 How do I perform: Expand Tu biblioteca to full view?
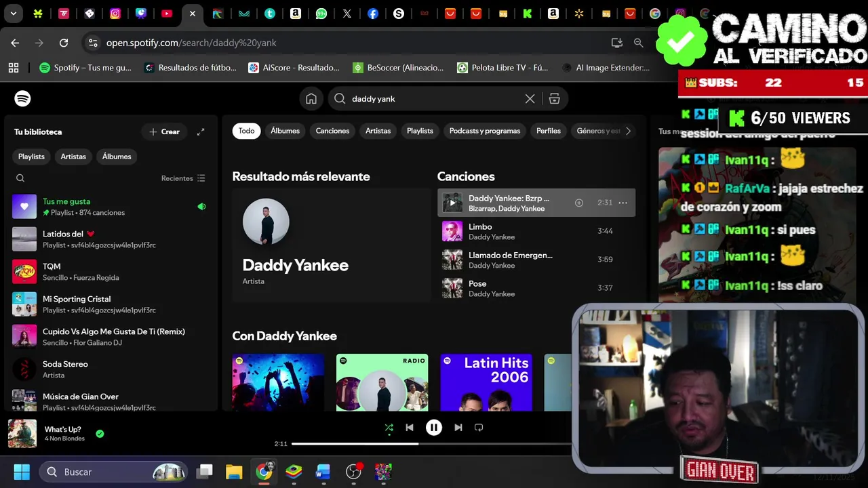click(x=201, y=131)
